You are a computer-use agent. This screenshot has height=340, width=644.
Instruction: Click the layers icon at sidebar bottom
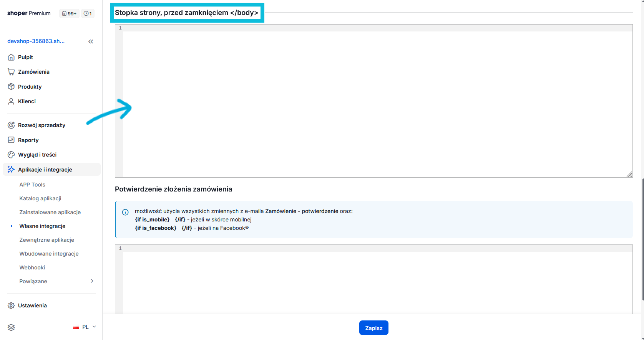(x=11, y=327)
